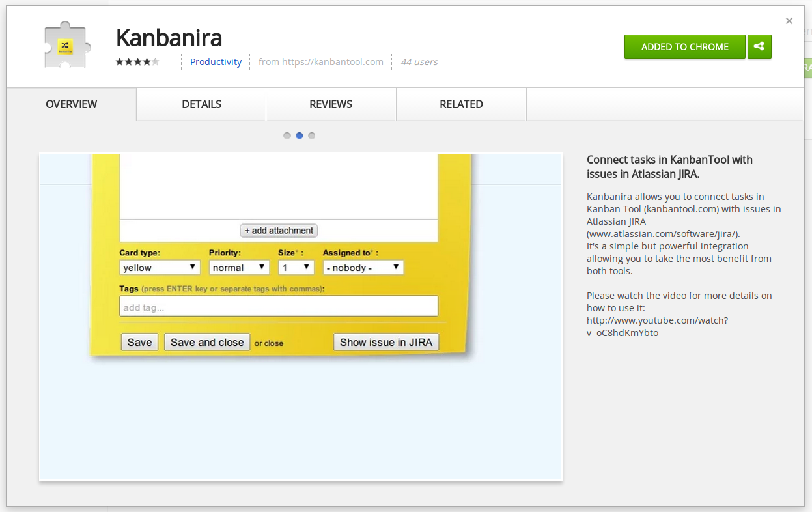
Task: Share the Kanbanira extension
Action: point(759,46)
